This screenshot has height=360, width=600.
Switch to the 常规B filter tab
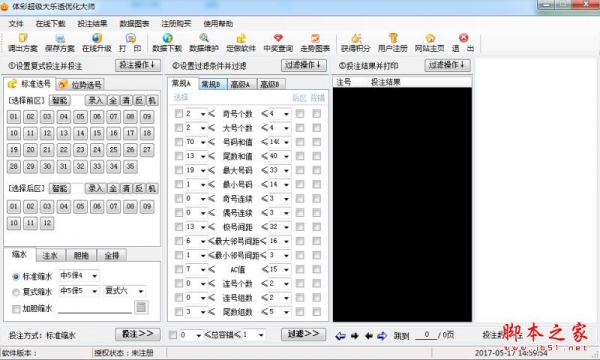213,84
